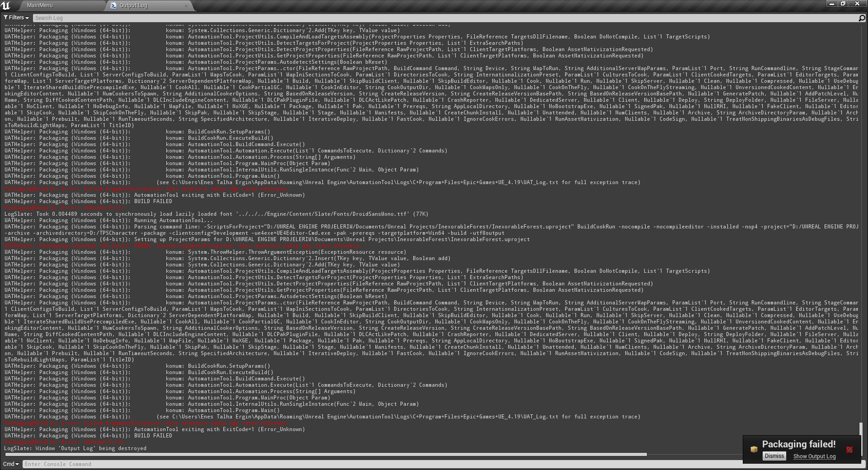Image resolution: width=868 pixels, height=470 pixels.
Task: Click the Unreal Engine logo icon
Action: click(x=6, y=5)
